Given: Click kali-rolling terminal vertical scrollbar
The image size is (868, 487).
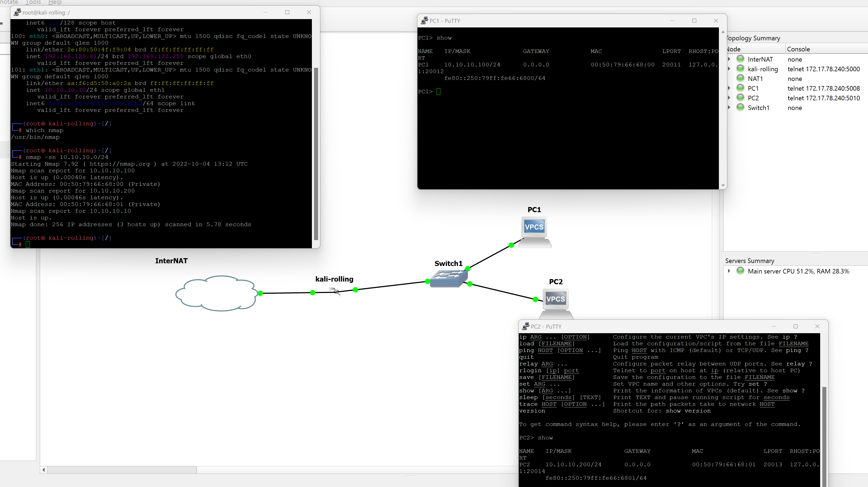Looking at the screenshot, I should (316, 154).
